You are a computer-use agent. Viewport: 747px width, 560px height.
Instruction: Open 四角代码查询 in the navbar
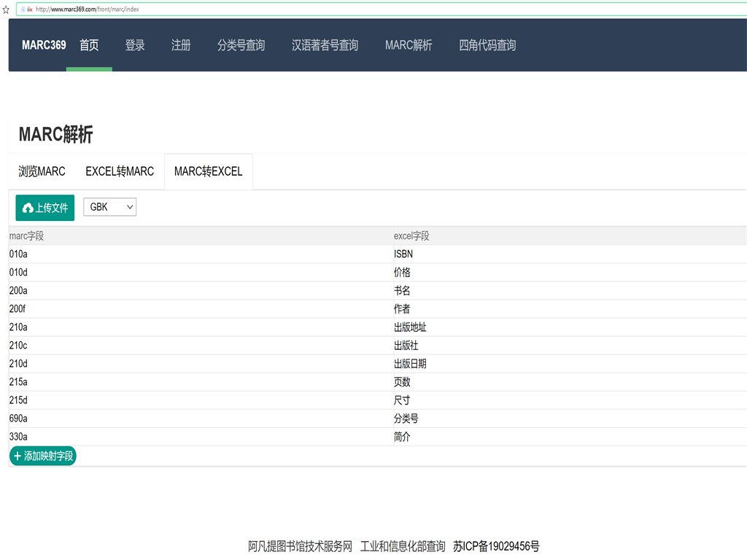click(x=487, y=45)
